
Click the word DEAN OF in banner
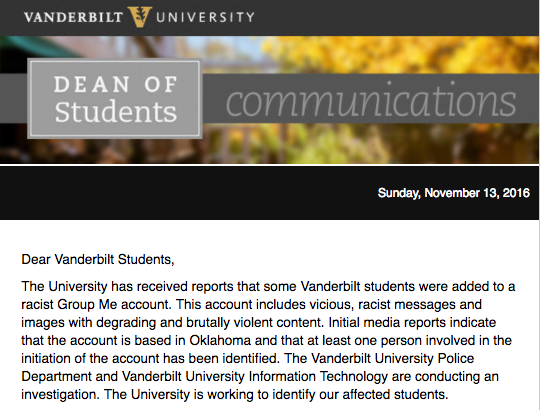(116, 84)
